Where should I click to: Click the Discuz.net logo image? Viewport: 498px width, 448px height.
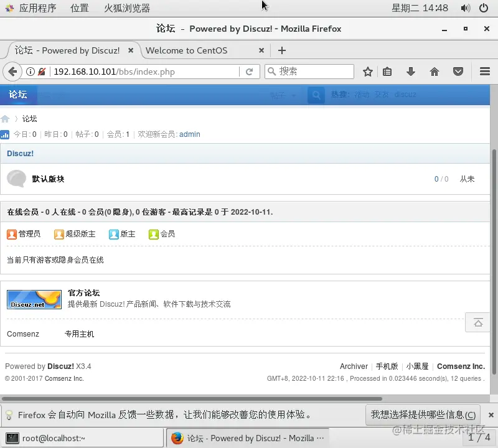34,299
